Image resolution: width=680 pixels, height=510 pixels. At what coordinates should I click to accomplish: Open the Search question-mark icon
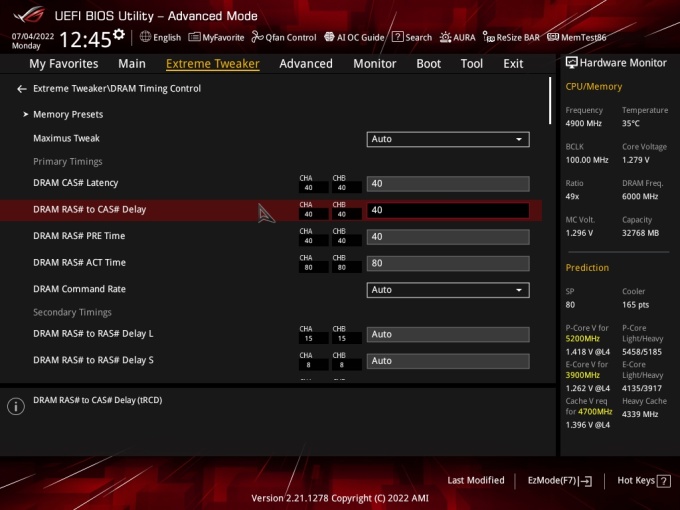(397, 37)
